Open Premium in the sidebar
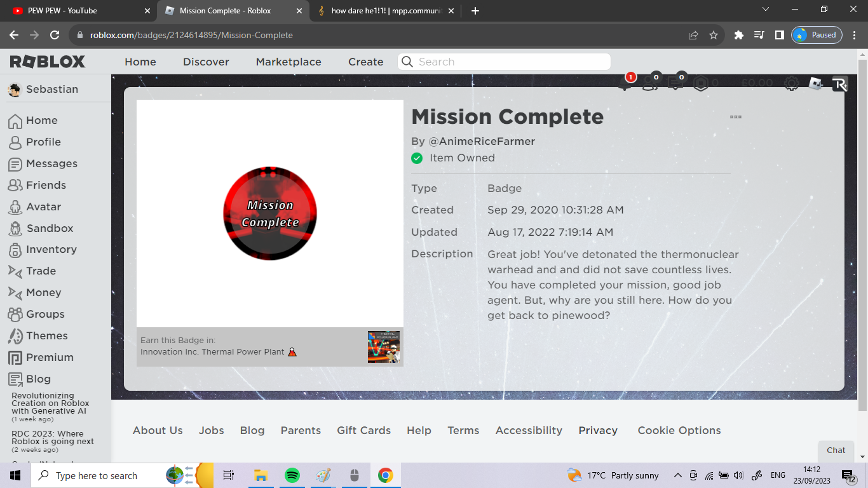This screenshot has height=488, width=868. coord(41,358)
